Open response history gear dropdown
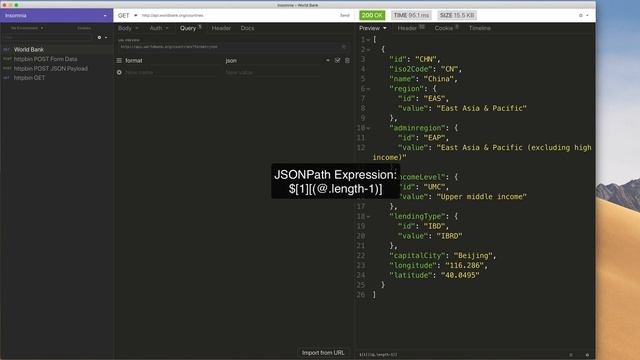The height and width of the screenshot is (360, 640). [x=584, y=16]
